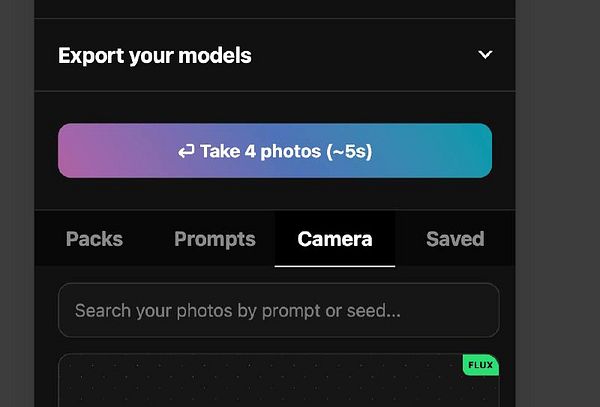The width and height of the screenshot is (600, 407).
Task: Activate the underlined Camera tab label
Action: (x=335, y=239)
